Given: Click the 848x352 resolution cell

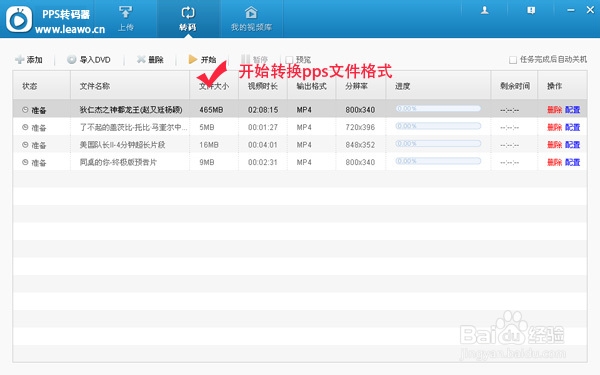Looking at the screenshot, I should click(360, 145).
